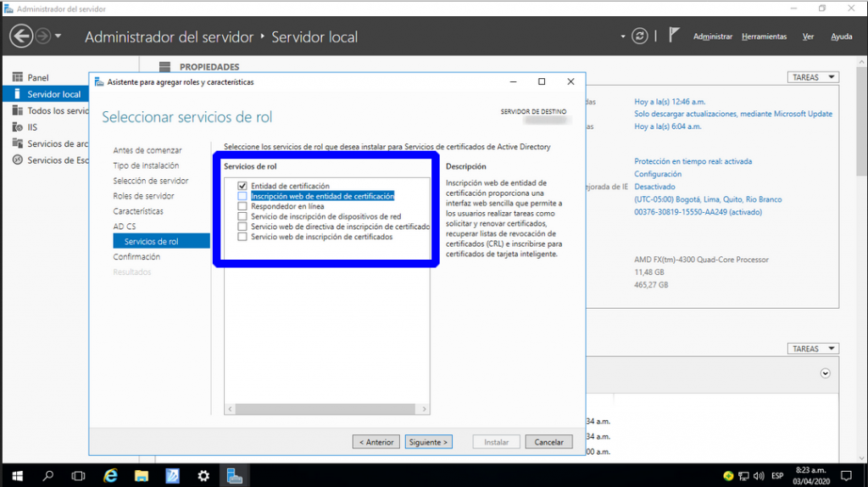The height and width of the screenshot is (487, 868).
Task: Click the Hoy a la(s) 12:46 a.m. link
Action: tap(670, 102)
